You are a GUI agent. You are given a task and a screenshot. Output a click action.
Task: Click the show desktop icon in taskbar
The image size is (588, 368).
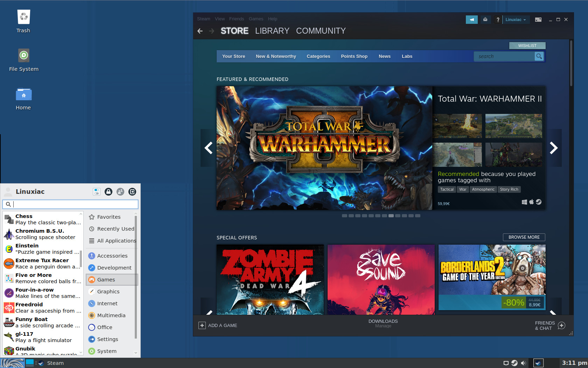coord(30,363)
